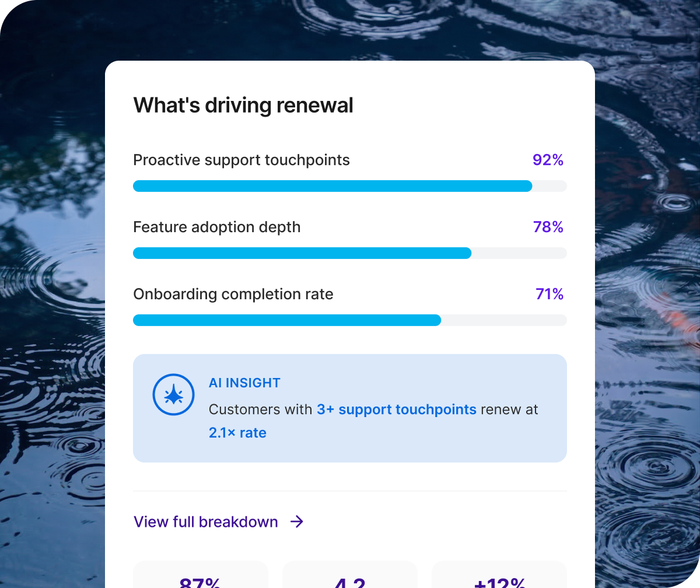
Task: Click the 2.1× rate highlighted link
Action: 237,433
